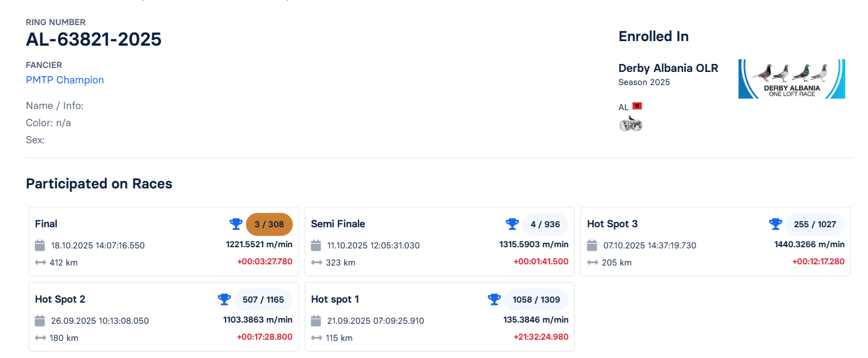Click the 3 / 308 rank badge
Viewport: 868px width, 358px height.
tap(269, 224)
